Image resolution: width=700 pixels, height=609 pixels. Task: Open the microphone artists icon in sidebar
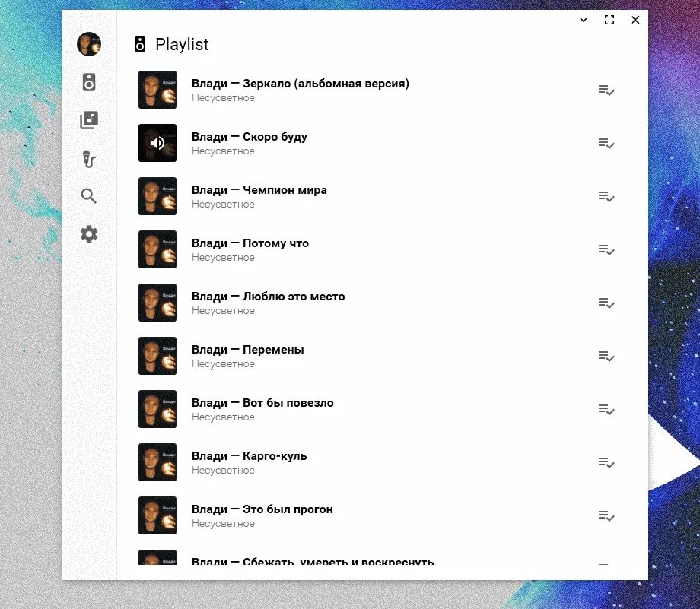[89, 159]
